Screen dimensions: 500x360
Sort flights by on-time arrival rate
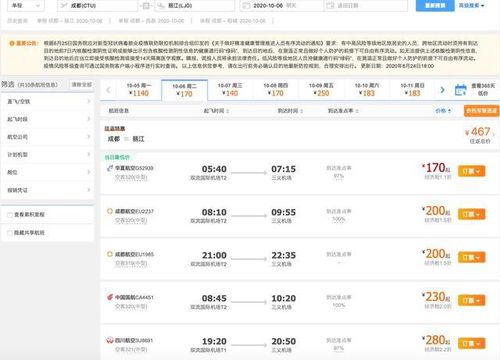coord(343,111)
